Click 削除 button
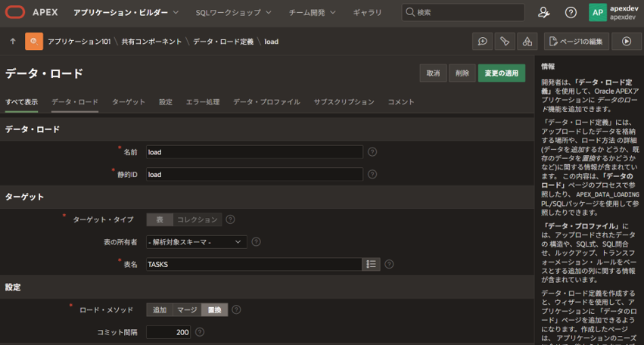644x345 pixels. pyautogui.click(x=462, y=73)
